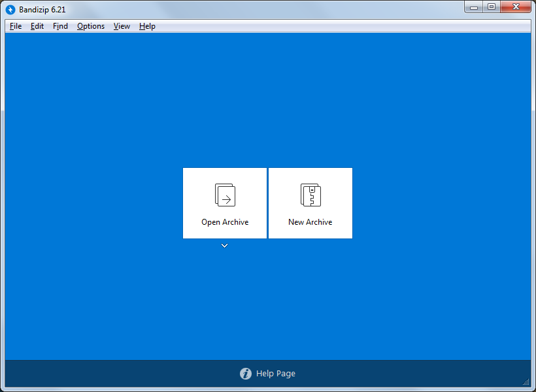
Task: Click the New Archive zipper icon
Action: 310,195
